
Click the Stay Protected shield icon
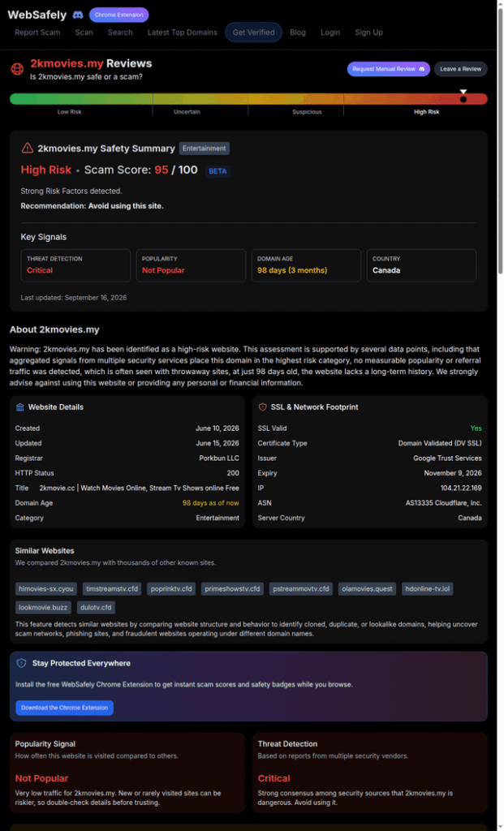tap(21, 663)
